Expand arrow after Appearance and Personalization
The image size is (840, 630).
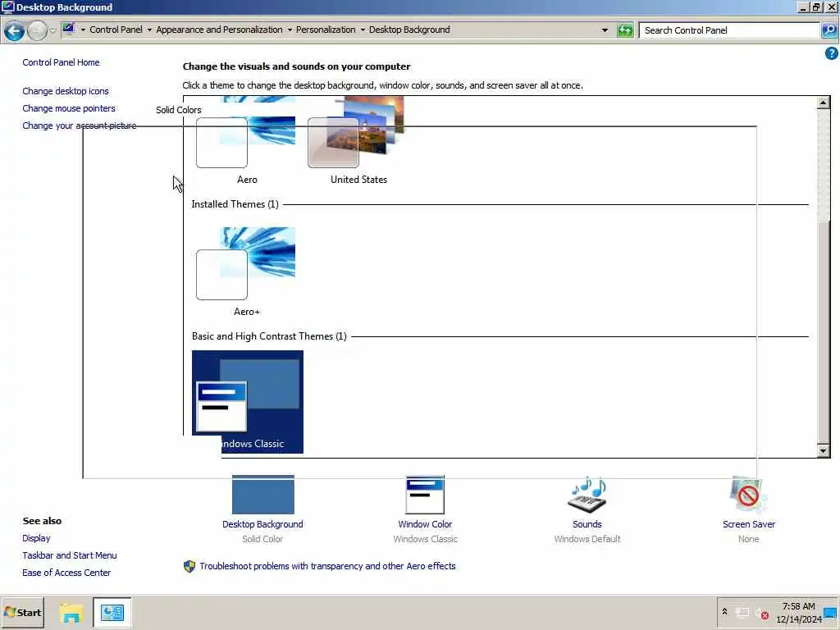pyautogui.click(x=290, y=30)
